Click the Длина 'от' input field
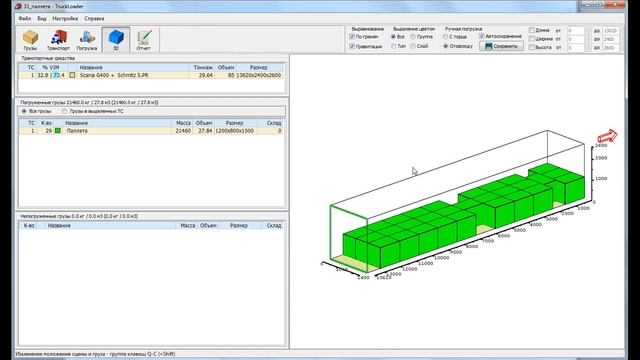This screenshot has height=360, width=640. coord(576,31)
